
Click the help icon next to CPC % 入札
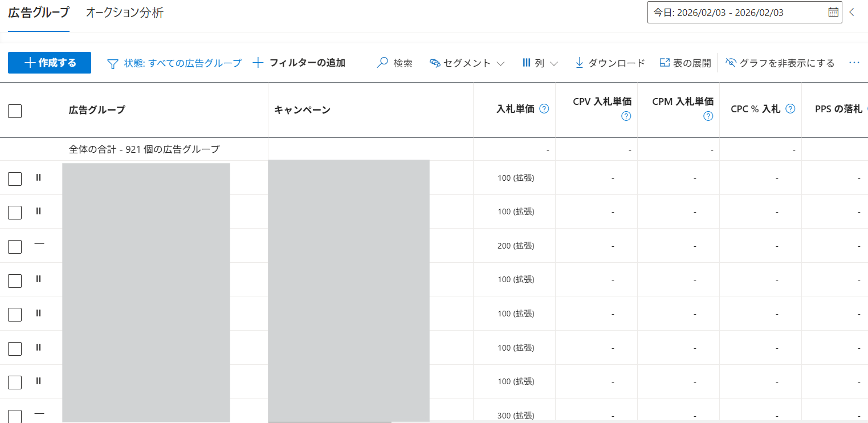tap(790, 109)
